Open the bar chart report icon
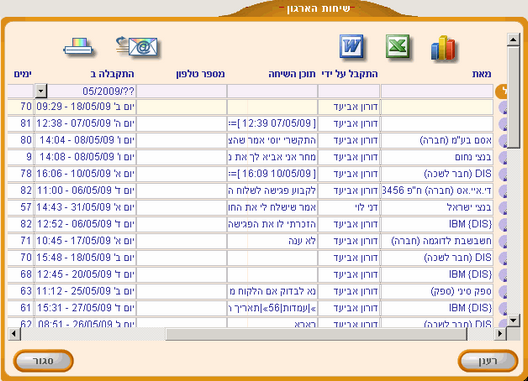Image resolution: width=528 pixels, height=381 pixels. [x=443, y=48]
